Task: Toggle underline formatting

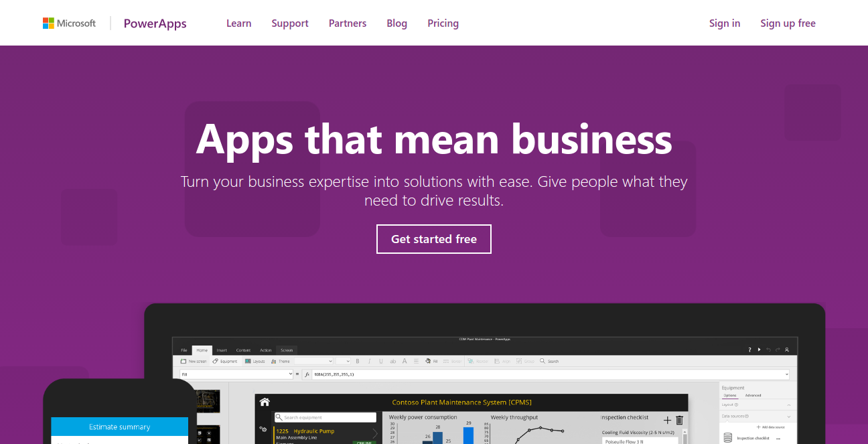Action: pyautogui.click(x=381, y=361)
